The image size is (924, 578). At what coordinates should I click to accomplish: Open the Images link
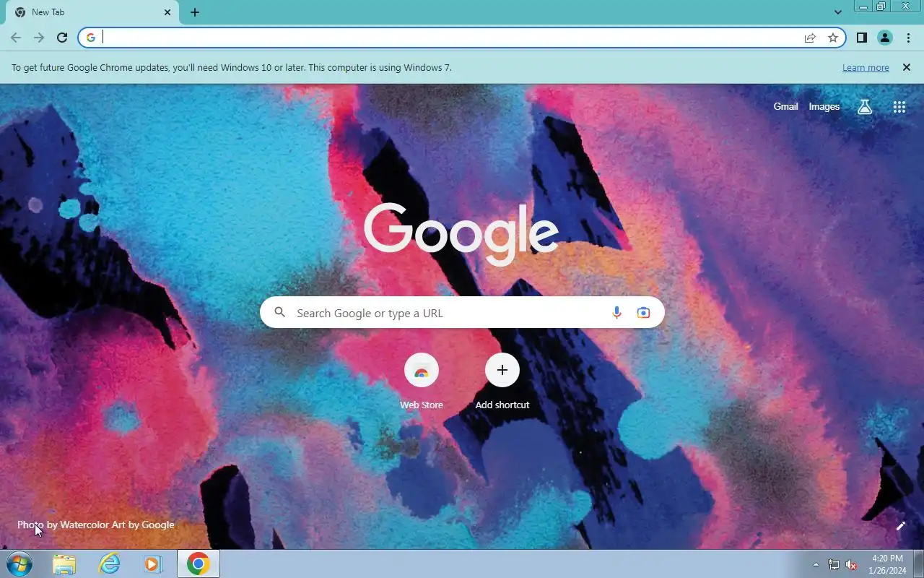[824, 106]
